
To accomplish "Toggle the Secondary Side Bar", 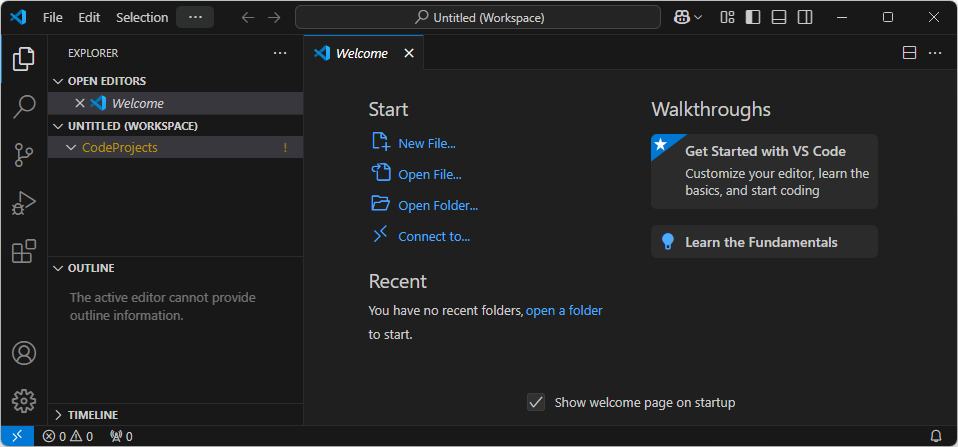I will pyautogui.click(x=805, y=18).
